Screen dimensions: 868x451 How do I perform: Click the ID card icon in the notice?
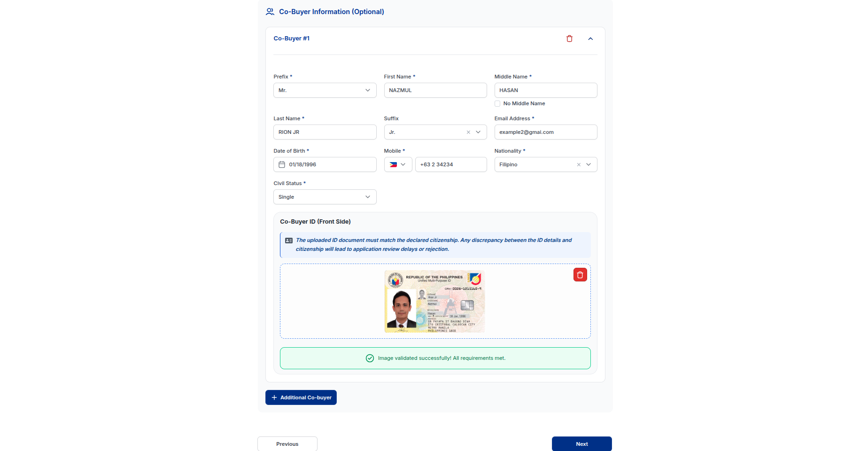289,241
